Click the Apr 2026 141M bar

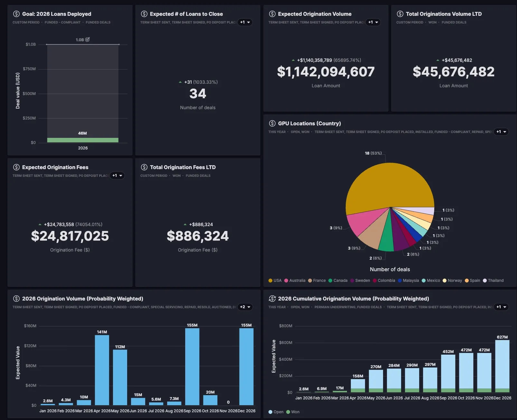point(102,370)
